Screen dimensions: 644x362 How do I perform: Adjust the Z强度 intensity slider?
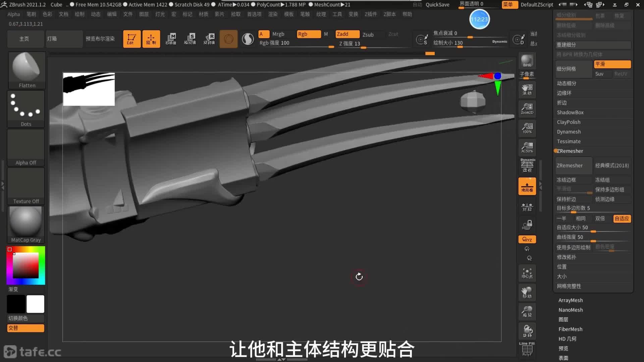(x=363, y=48)
